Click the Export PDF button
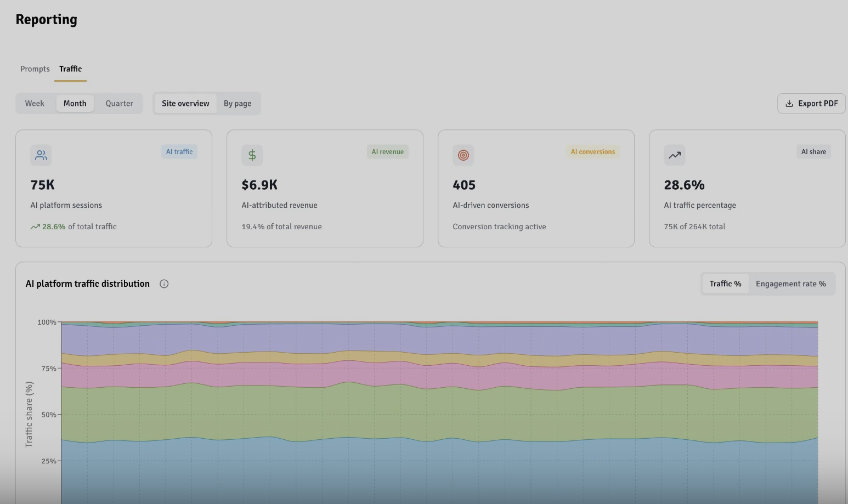 pos(811,104)
